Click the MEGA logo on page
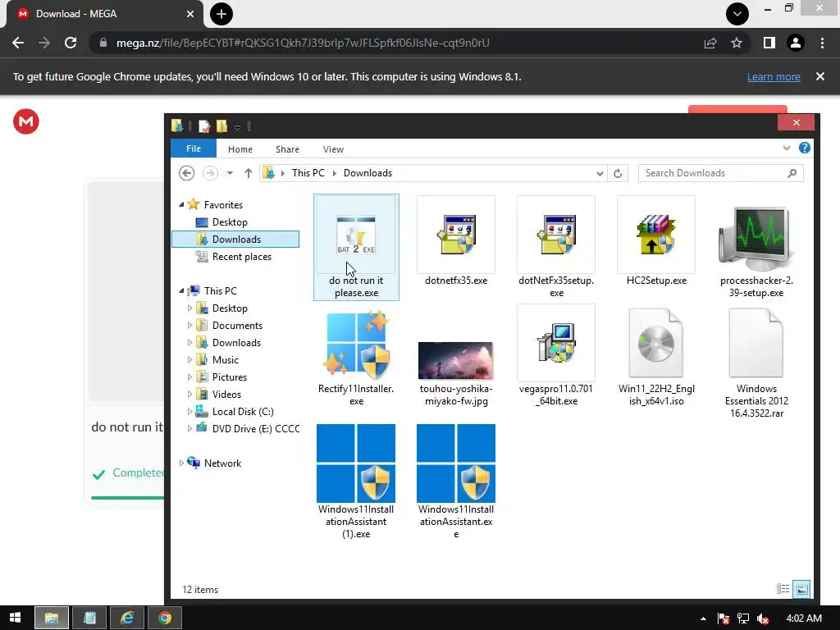This screenshot has width=840, height=630. 25,121
